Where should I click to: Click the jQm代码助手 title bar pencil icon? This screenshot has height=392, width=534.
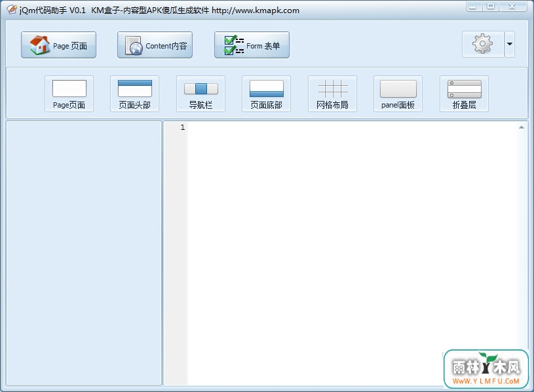click(12, 10)
